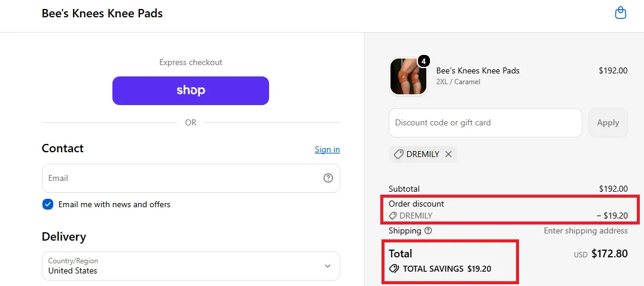Click the email help question mark icon
644x286 pixels.
pos(328,178)
